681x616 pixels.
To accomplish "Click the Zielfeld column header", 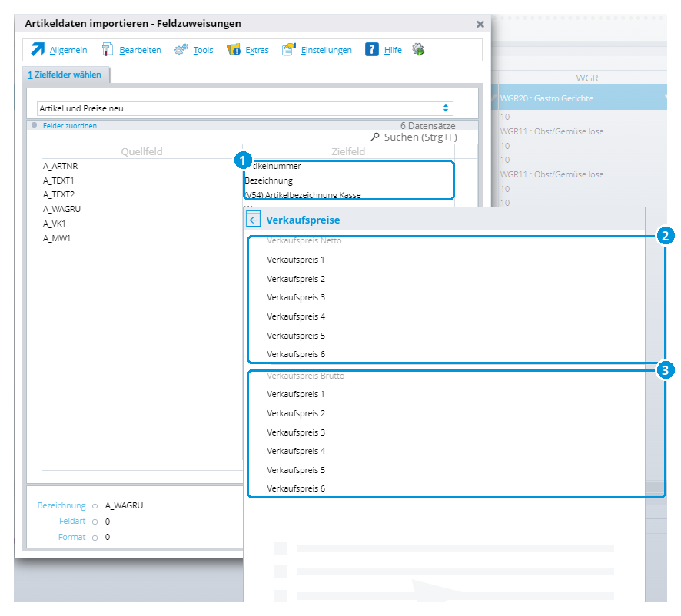I will (348, 151).
